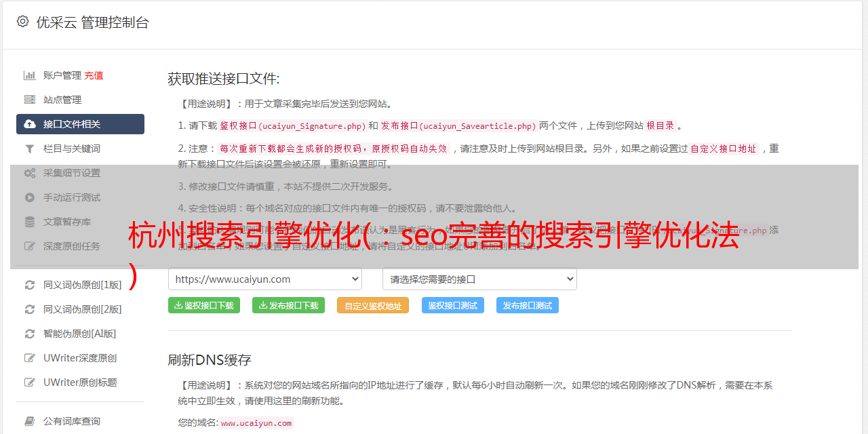This screenshot has height=434, width=868.
Task: Click the refresh icon beside 同义词伪原创[2版]
Action: 30,309
